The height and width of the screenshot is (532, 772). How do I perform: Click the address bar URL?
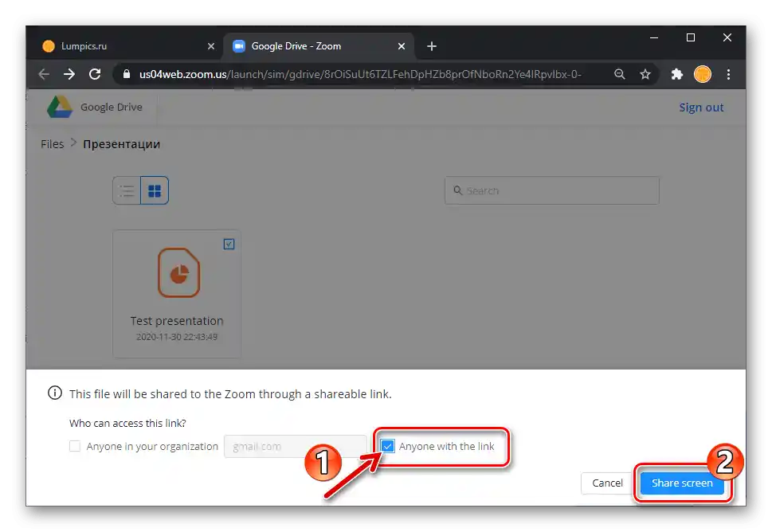pyautogui.click(x=360, y=74)
